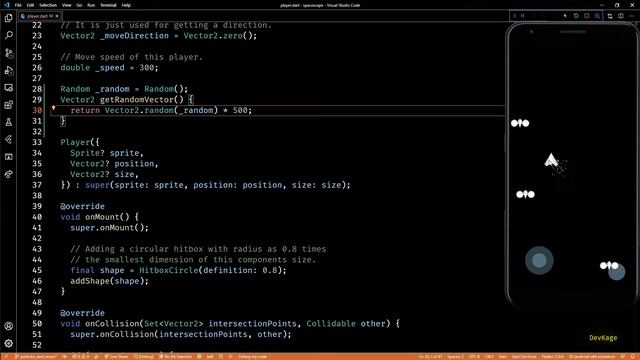Click 'Collidable' type on line 50

tap(331, 324)
